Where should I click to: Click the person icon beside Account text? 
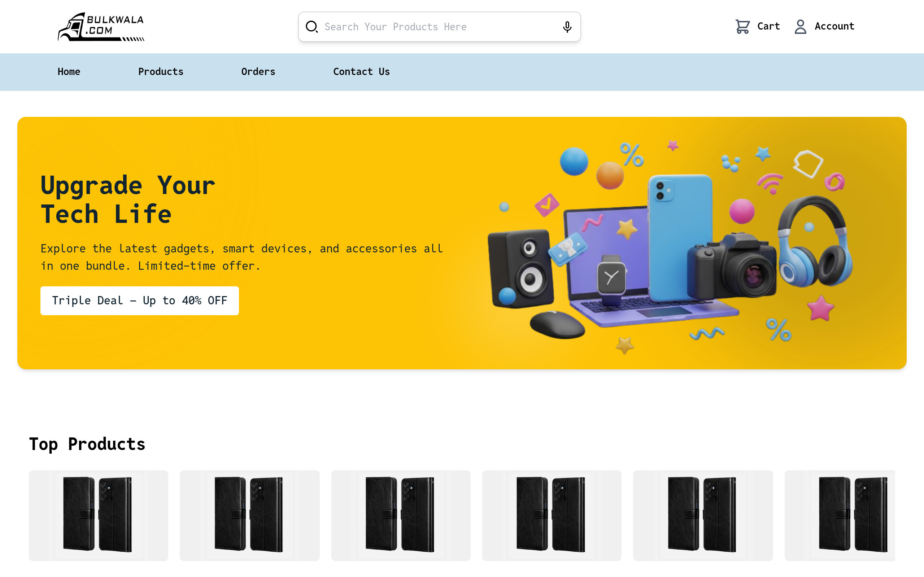point(800,26)
